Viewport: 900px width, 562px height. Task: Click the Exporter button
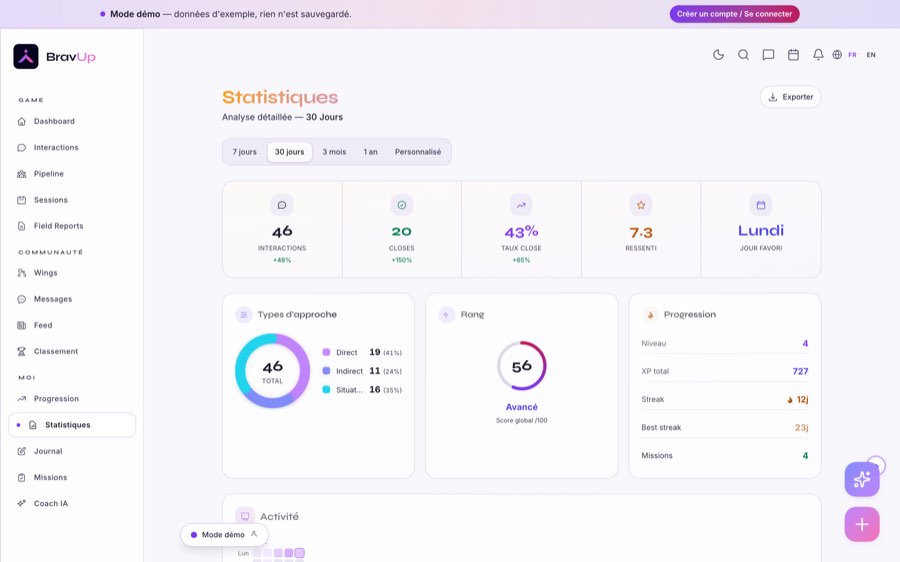(x=790, y=97)
